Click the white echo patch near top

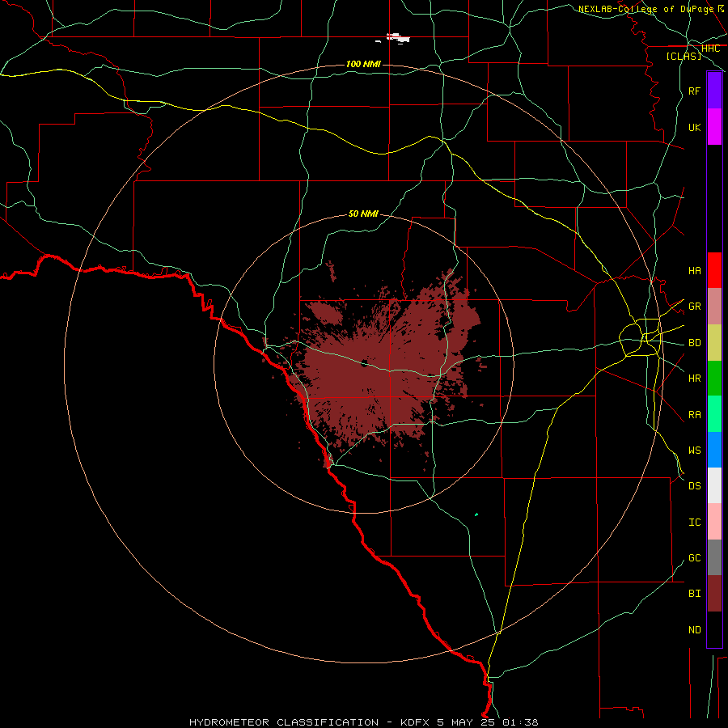[x=396, y=38]
